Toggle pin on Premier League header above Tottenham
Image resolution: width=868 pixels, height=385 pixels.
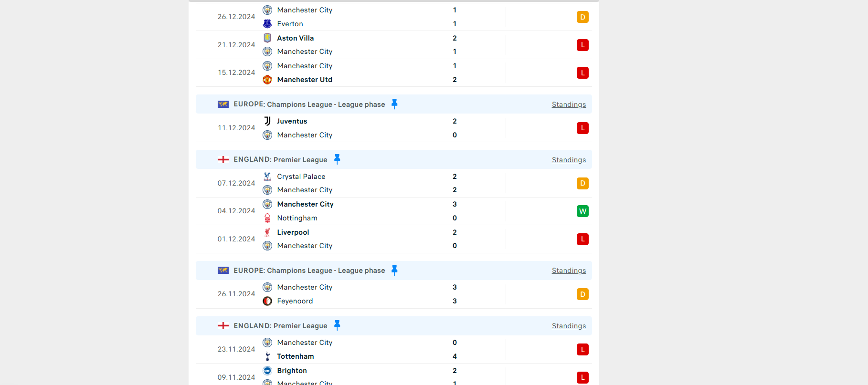coord(337,326)
